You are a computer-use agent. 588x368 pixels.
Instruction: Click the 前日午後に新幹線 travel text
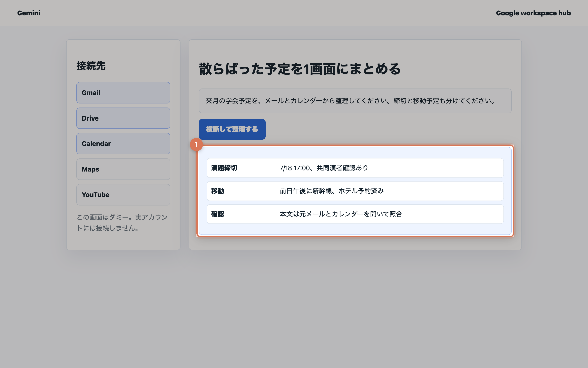pos(332,191)
